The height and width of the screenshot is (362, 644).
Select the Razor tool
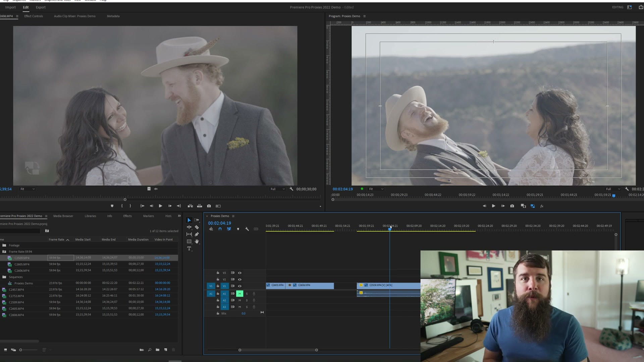[x=197, y=227]
